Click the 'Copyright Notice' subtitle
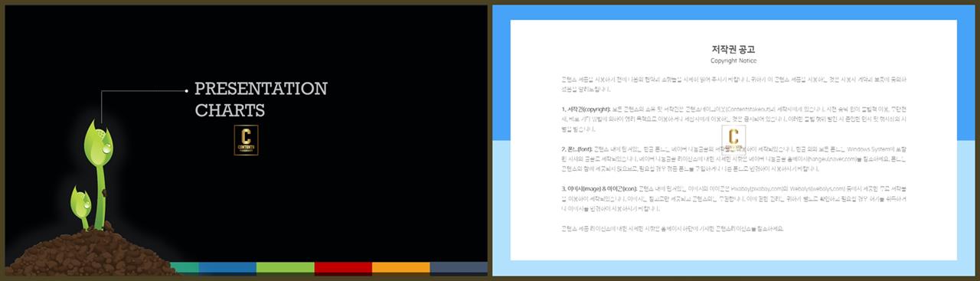This screenshot has height=281, width=980. click(733, 60)
